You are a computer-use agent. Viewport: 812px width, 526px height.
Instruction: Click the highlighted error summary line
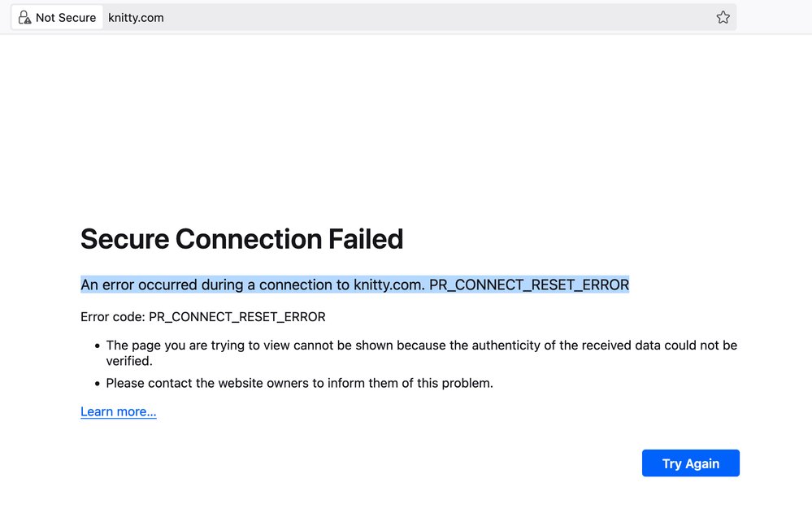click(354, 285)
